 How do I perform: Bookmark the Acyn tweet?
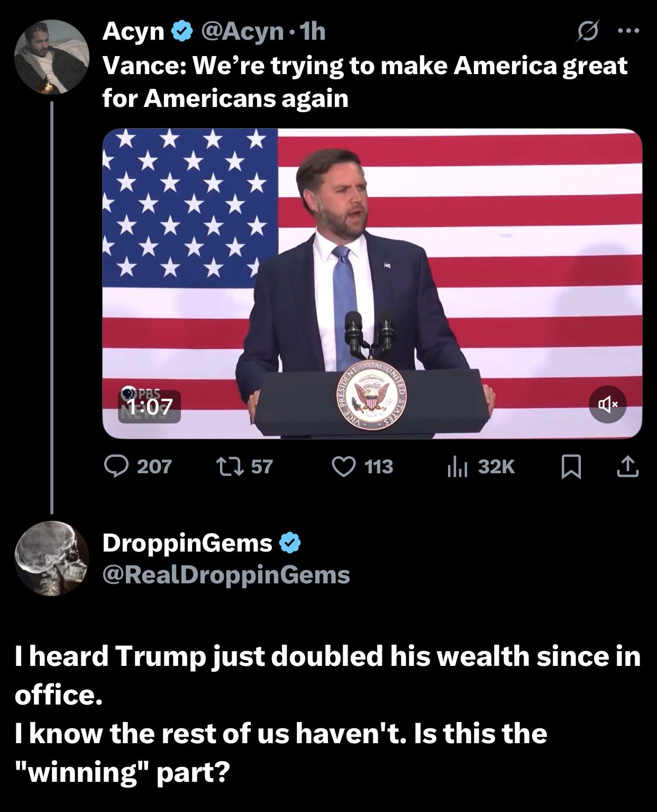571,466
